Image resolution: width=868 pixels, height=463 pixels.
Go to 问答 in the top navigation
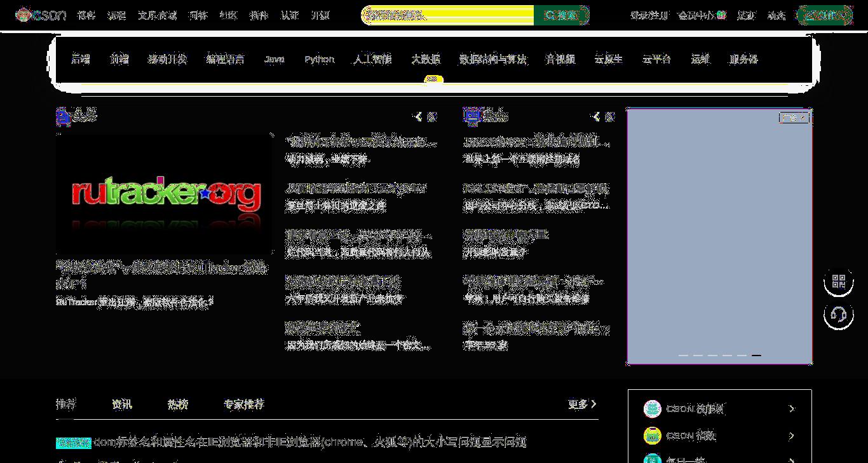[x=198, y=15]
